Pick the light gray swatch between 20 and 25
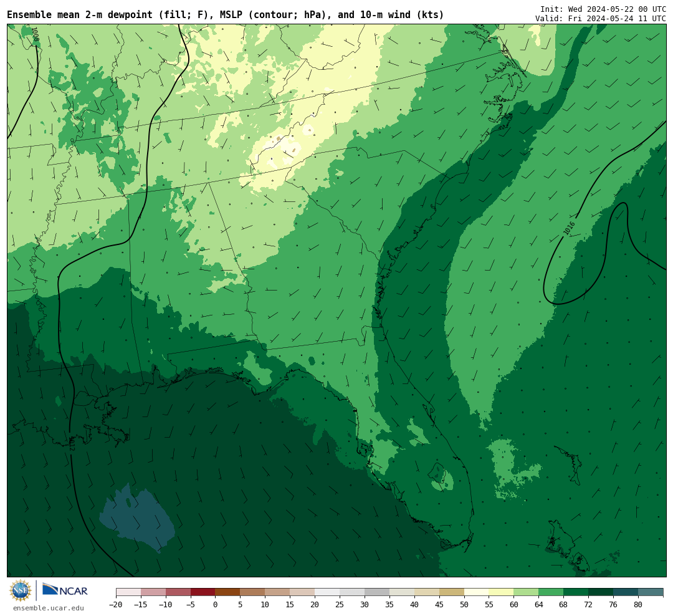 click(x=327, y=592)
